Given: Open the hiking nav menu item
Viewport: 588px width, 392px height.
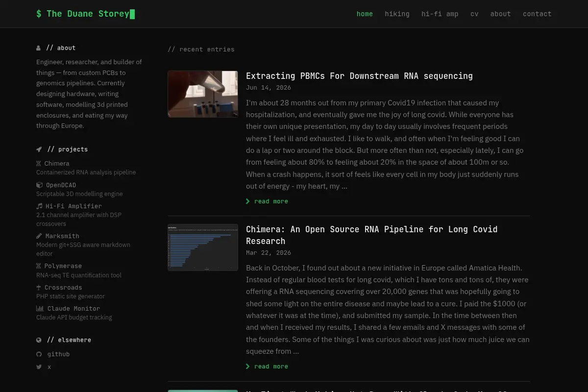Looking at the screenshot, I should pos(397,14).
